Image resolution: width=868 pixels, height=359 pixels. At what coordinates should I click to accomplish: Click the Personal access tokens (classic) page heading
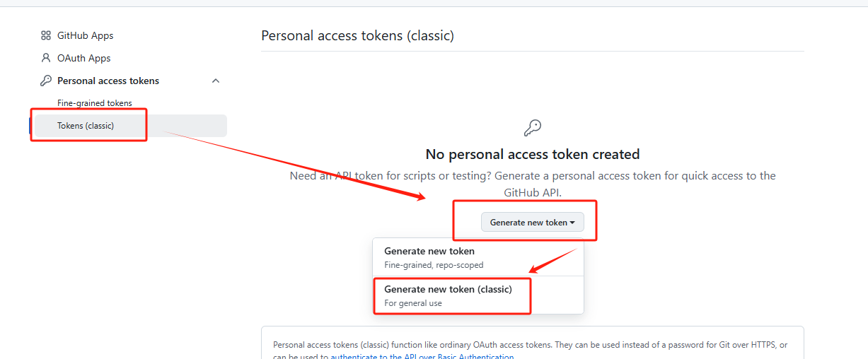click(x=357, y=35)
